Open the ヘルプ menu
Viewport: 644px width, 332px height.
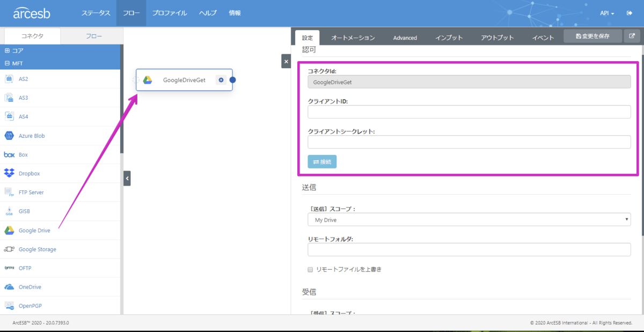[x=208, y=13]
